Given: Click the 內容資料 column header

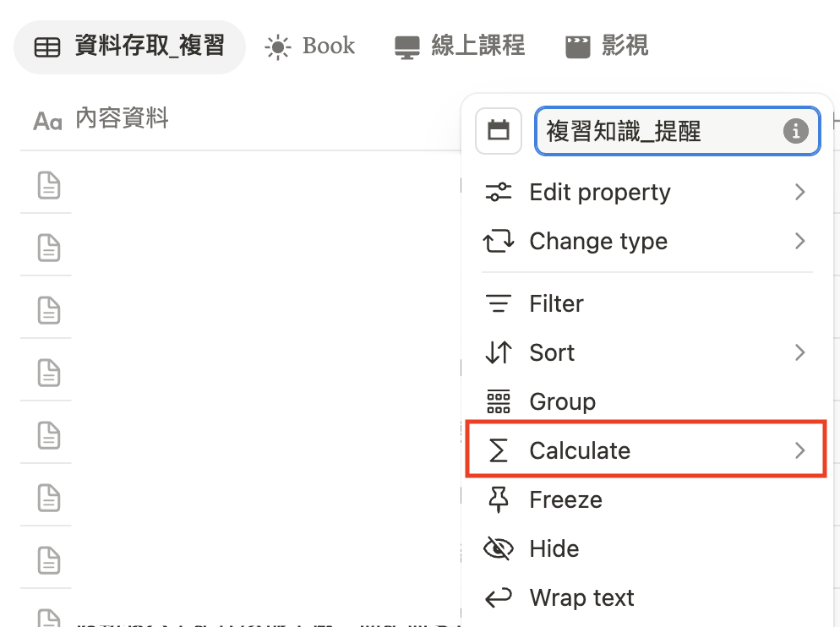Looking at the screenshot, I should click(121, 119).
